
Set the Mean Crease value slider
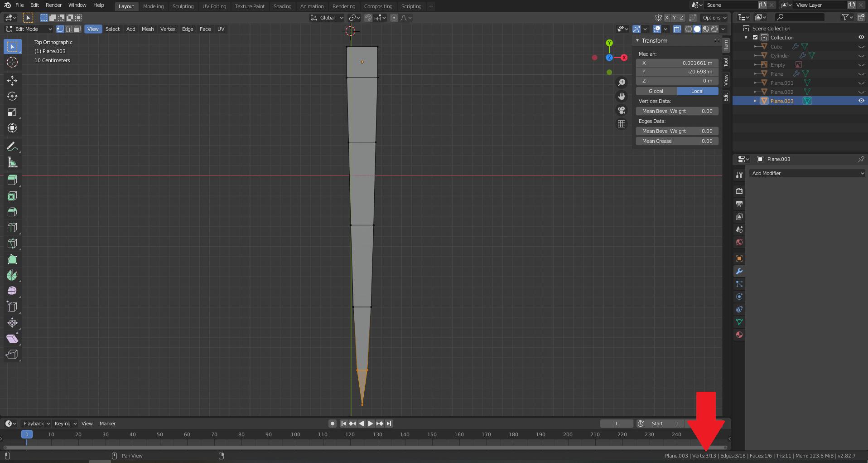pyautogui.click(x=677, y=141)
